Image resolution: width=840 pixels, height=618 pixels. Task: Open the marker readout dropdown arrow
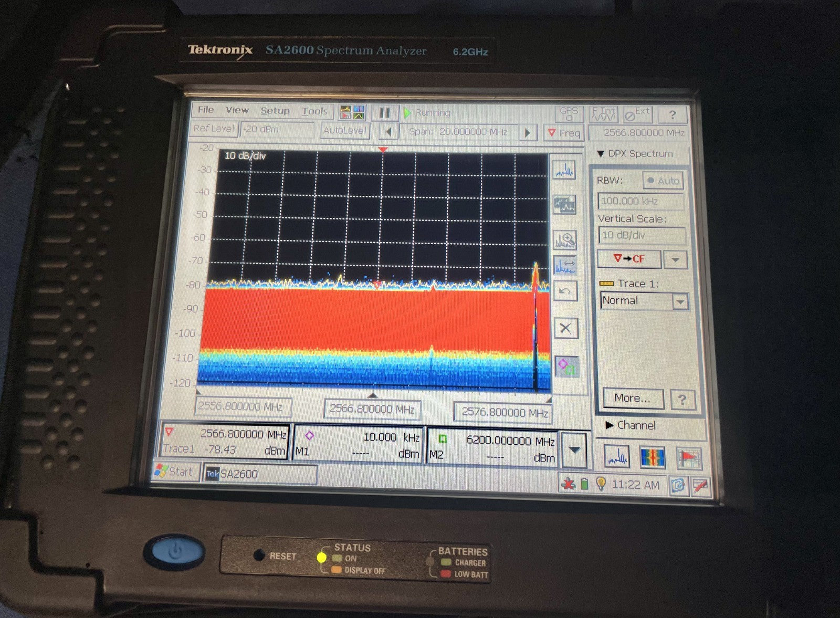[x=574, y=450]
